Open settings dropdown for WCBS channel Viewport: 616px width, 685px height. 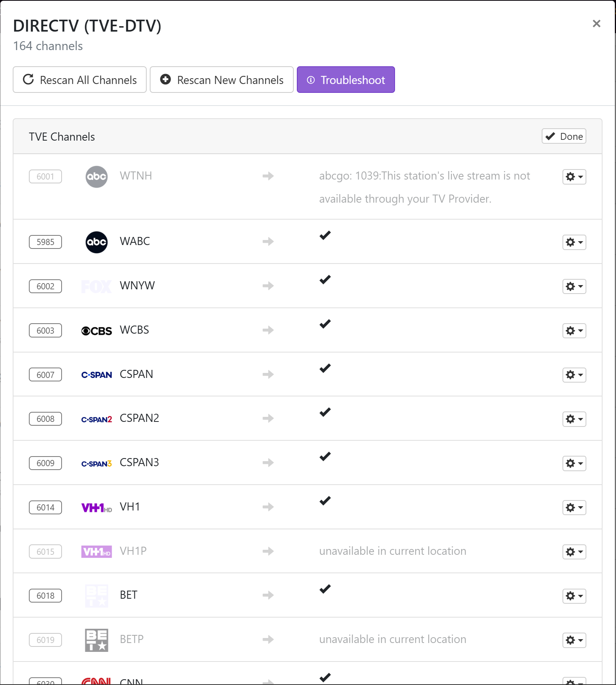[x=574, y=331]
